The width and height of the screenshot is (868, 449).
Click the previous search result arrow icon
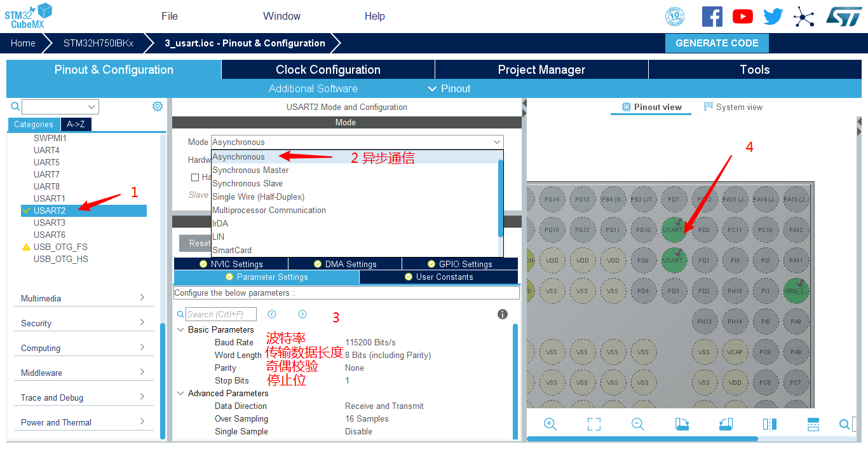pyautogui.click(x=272, y=314)
